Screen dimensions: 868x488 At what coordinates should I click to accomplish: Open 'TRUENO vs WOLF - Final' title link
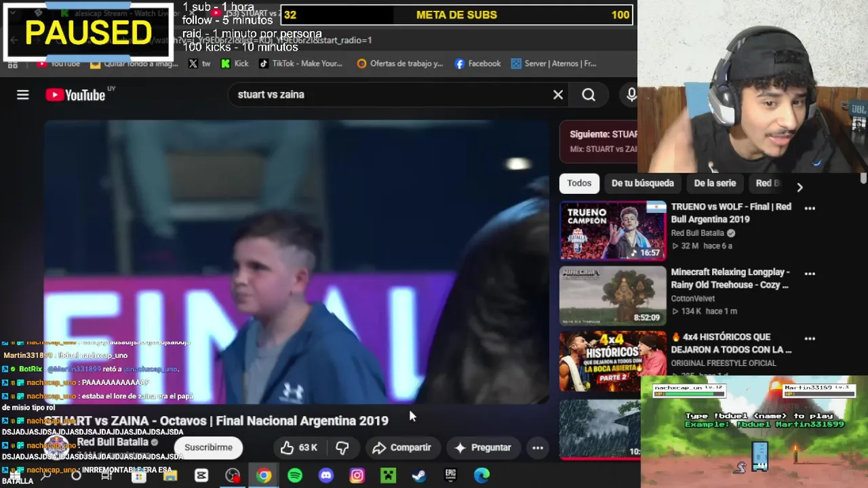point(731,213)
